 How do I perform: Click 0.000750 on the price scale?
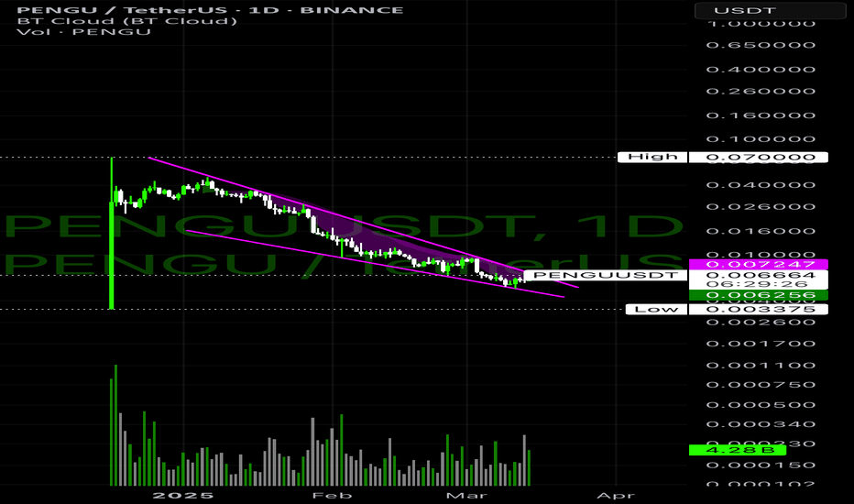761,385
